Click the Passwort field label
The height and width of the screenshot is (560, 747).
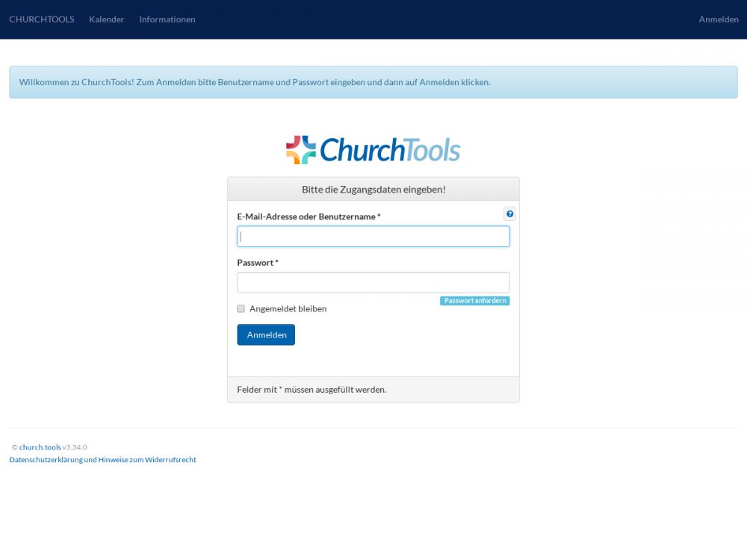point(257,263)
